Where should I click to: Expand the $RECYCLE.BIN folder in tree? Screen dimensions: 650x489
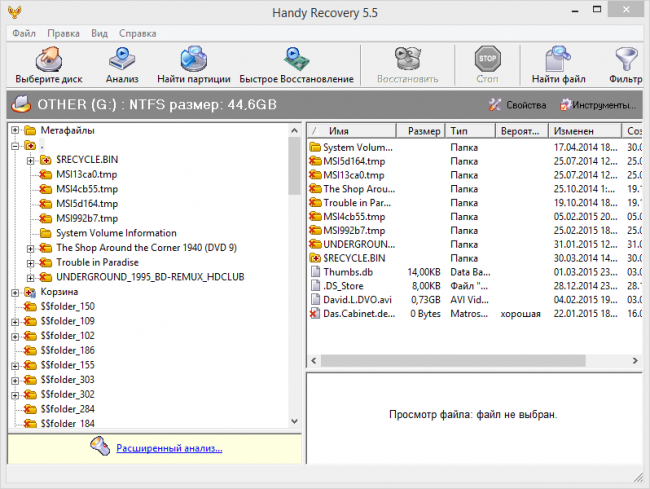[31, 160]
